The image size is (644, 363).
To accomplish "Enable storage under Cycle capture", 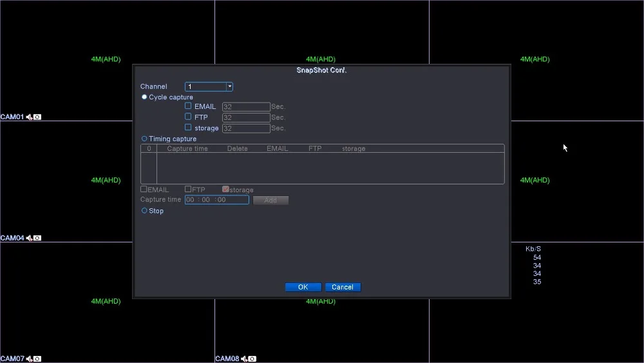I will (x=188, y=128).
